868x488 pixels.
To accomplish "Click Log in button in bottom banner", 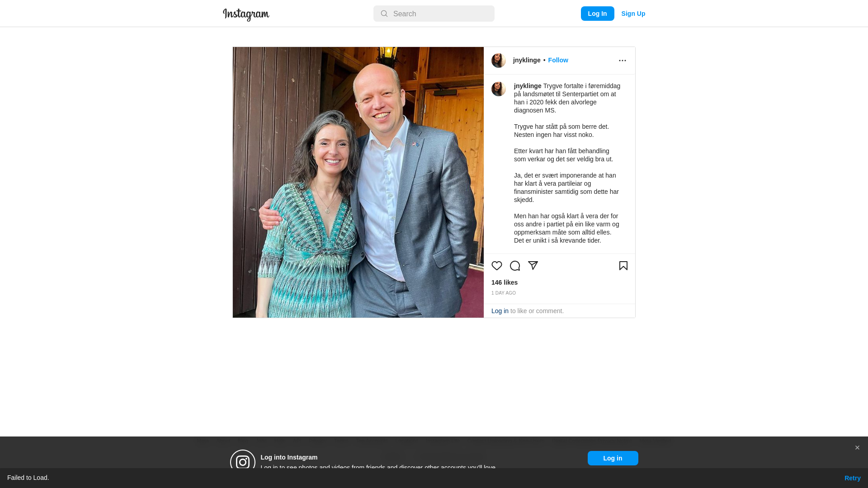I will click(613, 458).
